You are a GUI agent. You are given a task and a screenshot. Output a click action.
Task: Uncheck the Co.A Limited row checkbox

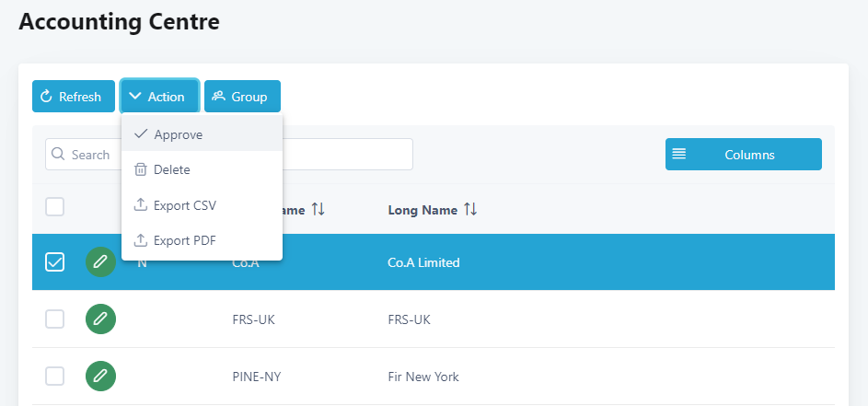click(55, 262)
